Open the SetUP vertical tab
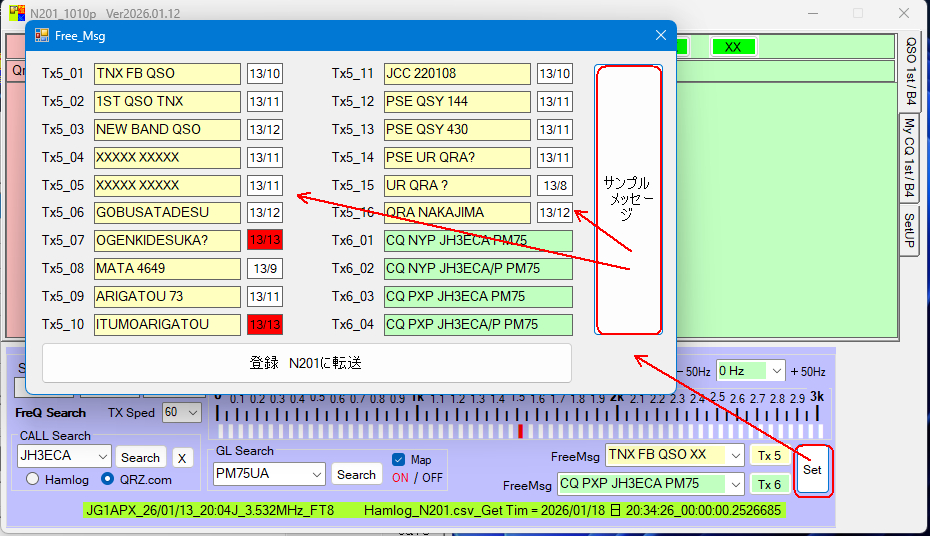Image resolution: width=930 pixels, height=536 pixels. [910, 232]
